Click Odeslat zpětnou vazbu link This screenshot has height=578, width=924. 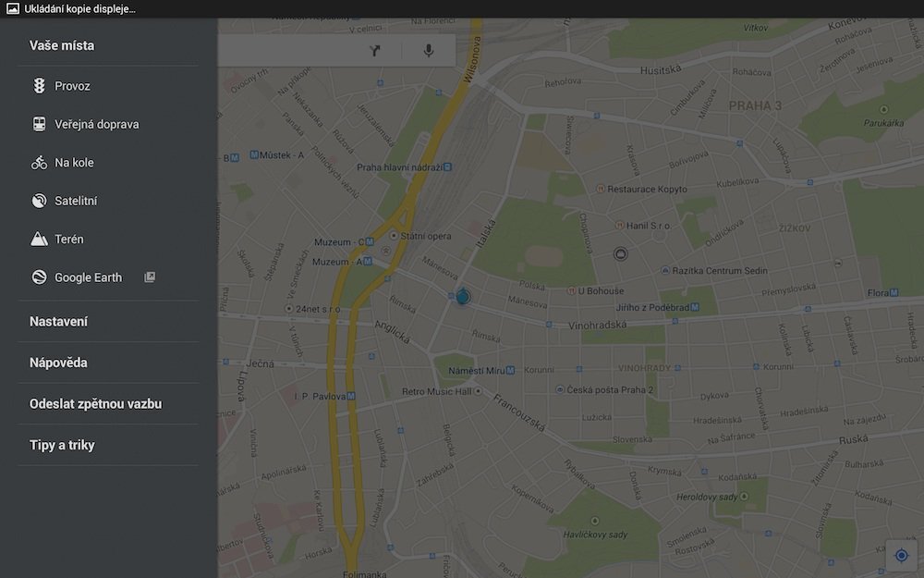click(96, 404)
